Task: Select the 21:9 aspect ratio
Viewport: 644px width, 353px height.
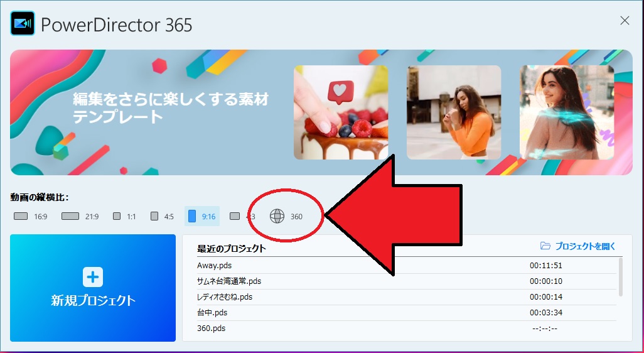Action: pos(80,216)
